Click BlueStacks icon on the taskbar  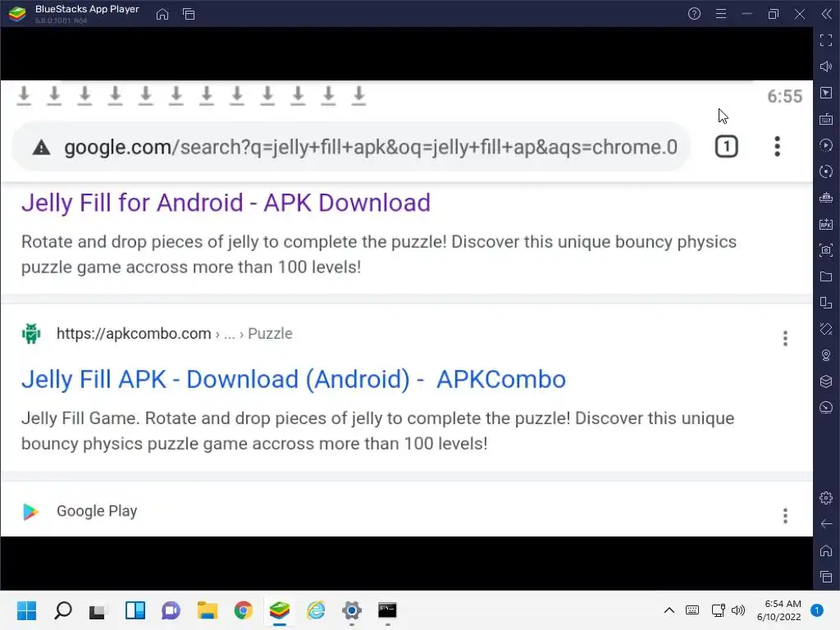[280, 610]
